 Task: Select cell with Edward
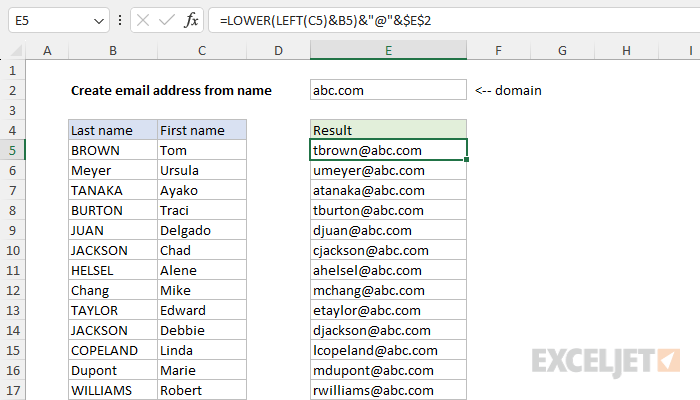click(202, 310)
